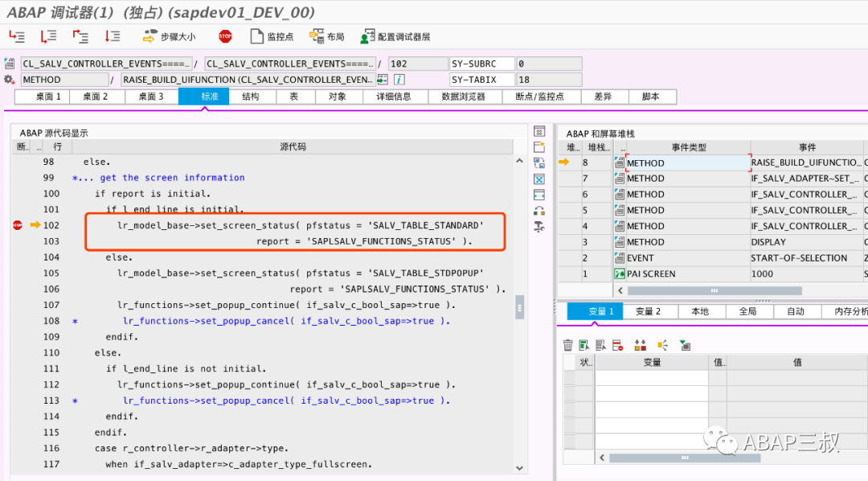Switch to the 结构 tab

(x=250, y=97)
